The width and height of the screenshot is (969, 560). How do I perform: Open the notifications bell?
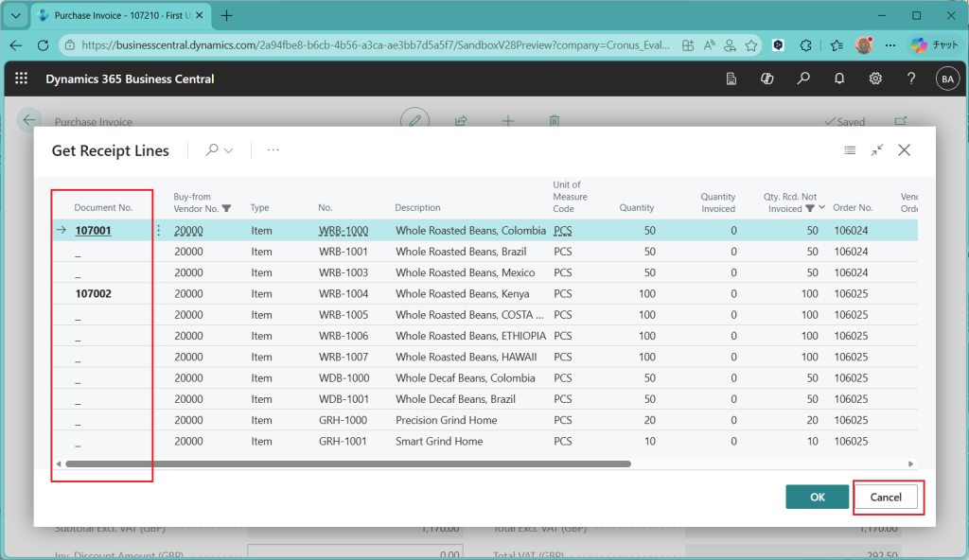click(x=839, y=79)
